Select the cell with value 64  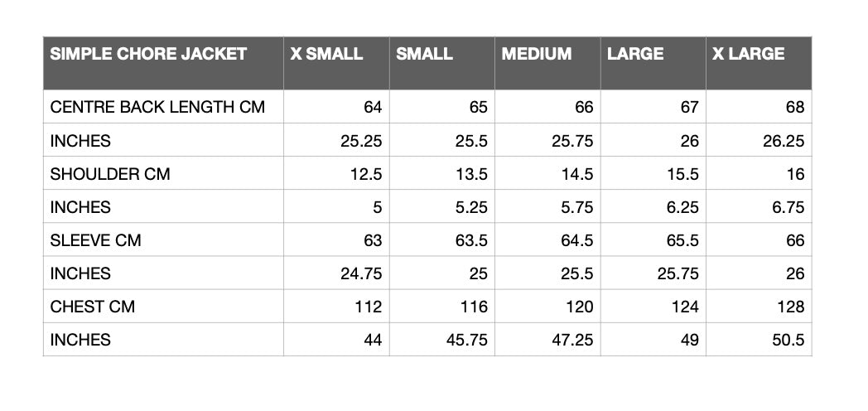(336, 106)
